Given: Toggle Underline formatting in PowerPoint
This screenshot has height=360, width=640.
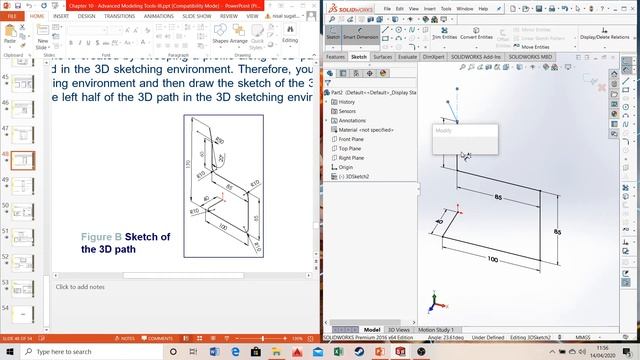Looking at the screenshot, I should [88, 42].
